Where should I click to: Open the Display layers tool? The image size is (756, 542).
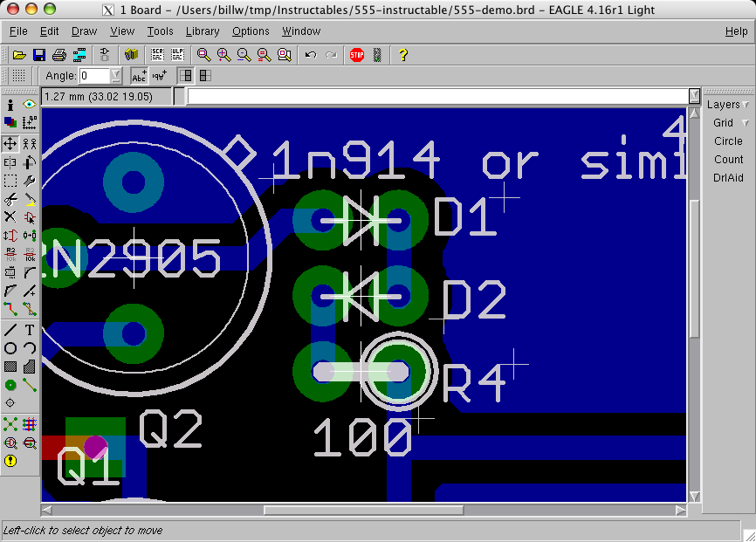coord(10,122)
